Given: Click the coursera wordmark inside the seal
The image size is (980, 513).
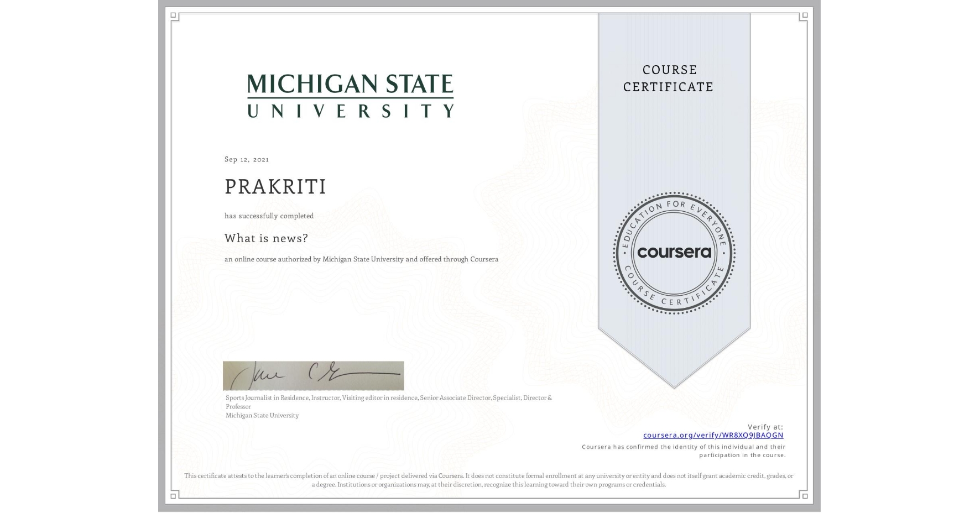Looking at the screenshot, I should [x=674, y=253].
